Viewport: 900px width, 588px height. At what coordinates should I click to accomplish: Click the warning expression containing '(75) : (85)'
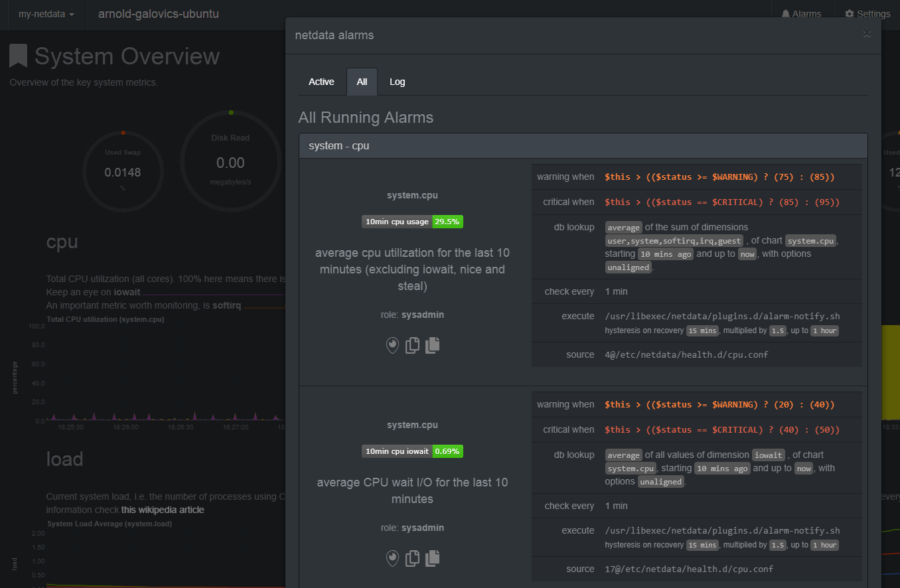coord(719,177)
